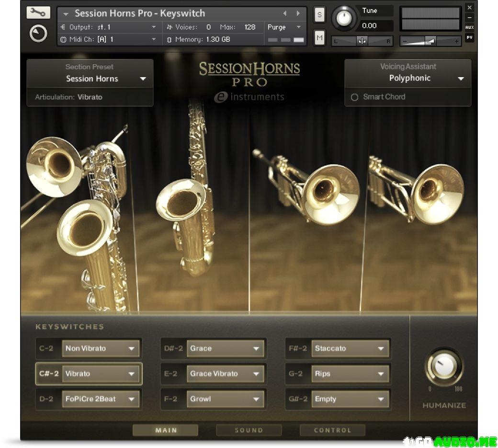Go to previous instrument preset arrow
The image size is (498, 448).
pos(284,13)
